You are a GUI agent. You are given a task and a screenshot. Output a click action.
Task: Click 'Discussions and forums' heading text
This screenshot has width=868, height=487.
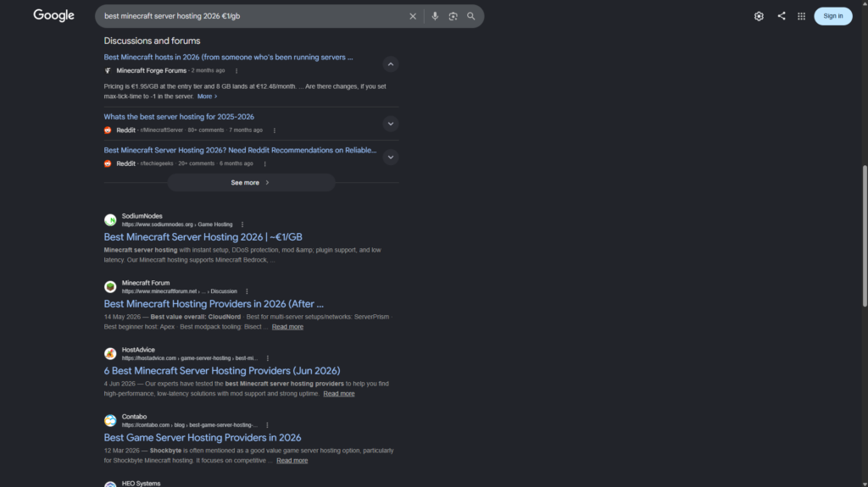152,41
